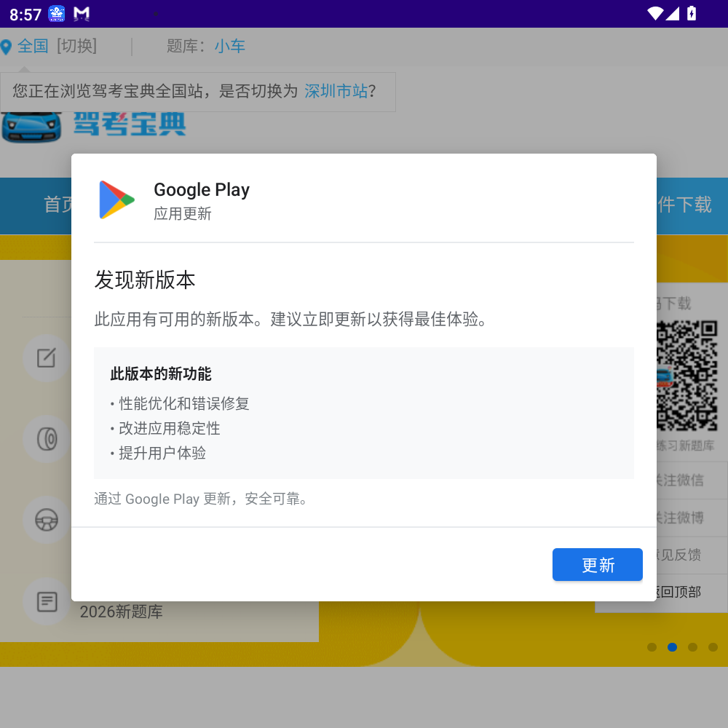The image size is (728, 728).
Task: Select the blue active carousel dot
Action: pos(672,646)
